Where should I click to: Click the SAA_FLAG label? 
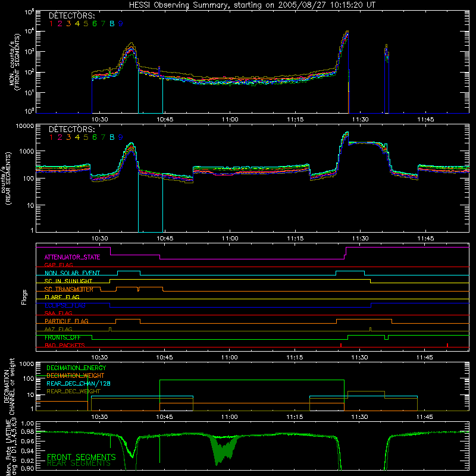58,313
